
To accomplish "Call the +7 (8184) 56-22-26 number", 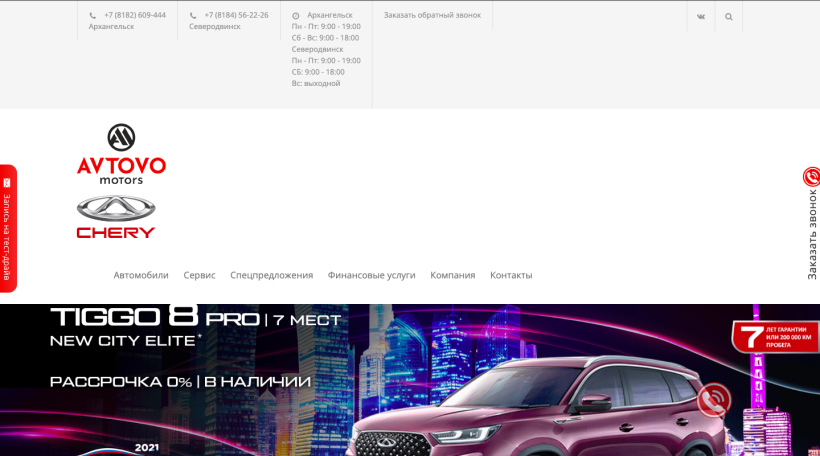I will click(236, 15).
